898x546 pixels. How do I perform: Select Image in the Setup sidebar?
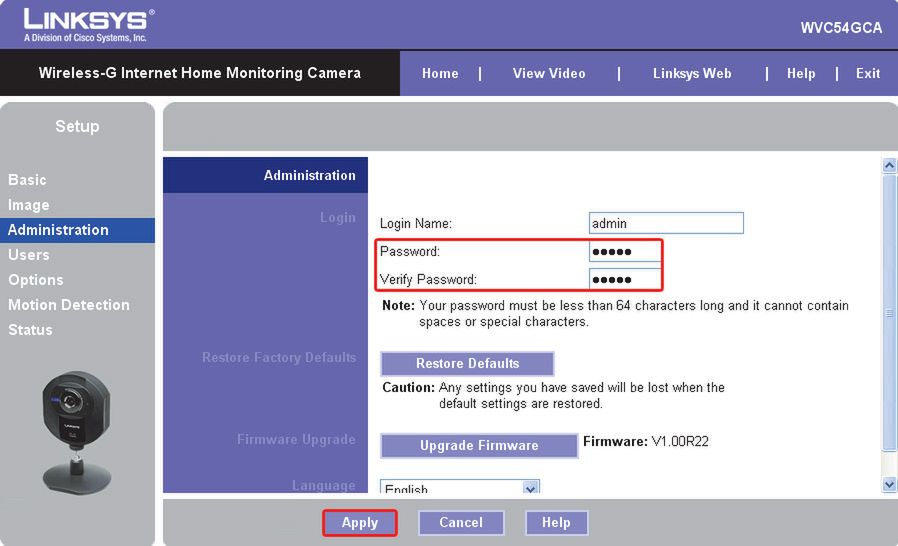click(28, 205)
